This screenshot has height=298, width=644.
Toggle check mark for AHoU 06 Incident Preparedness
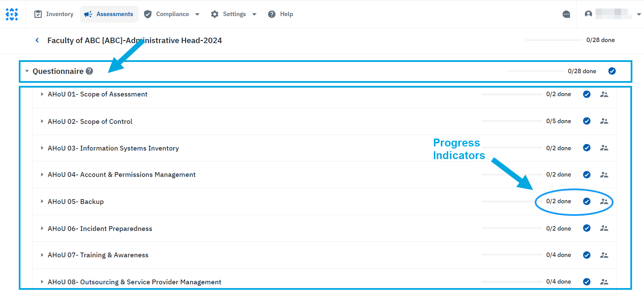(x=587, y=228)
